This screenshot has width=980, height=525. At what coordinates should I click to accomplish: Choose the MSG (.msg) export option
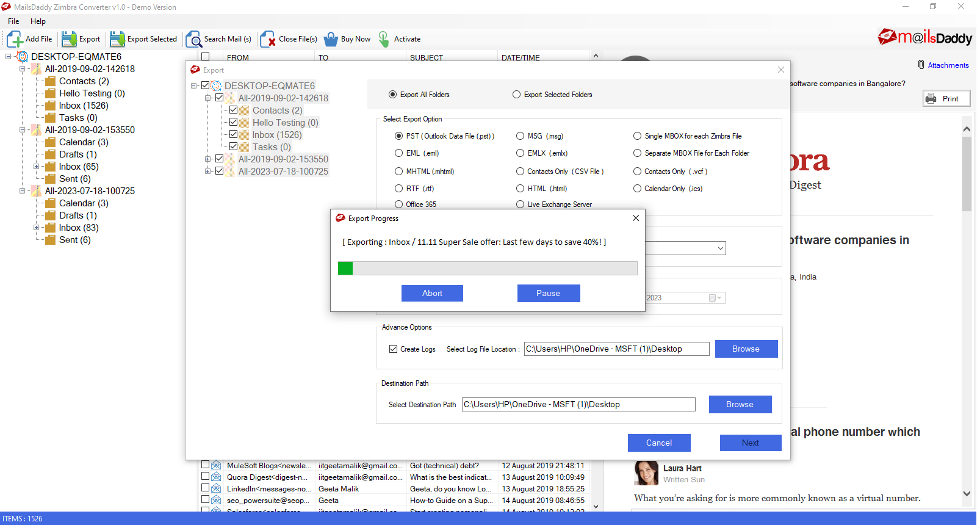521,136
